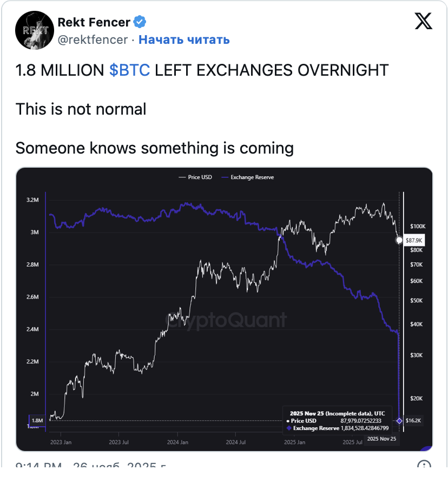Click the $16.2K axis label

click(413, 421)
